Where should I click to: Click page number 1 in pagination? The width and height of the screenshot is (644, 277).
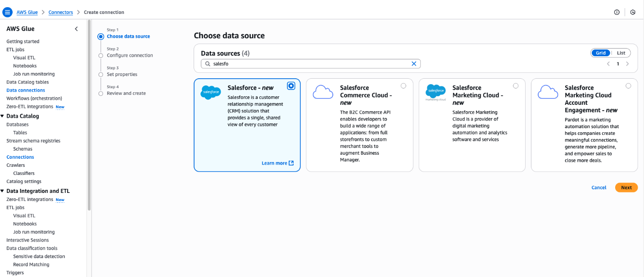[618, 64]
